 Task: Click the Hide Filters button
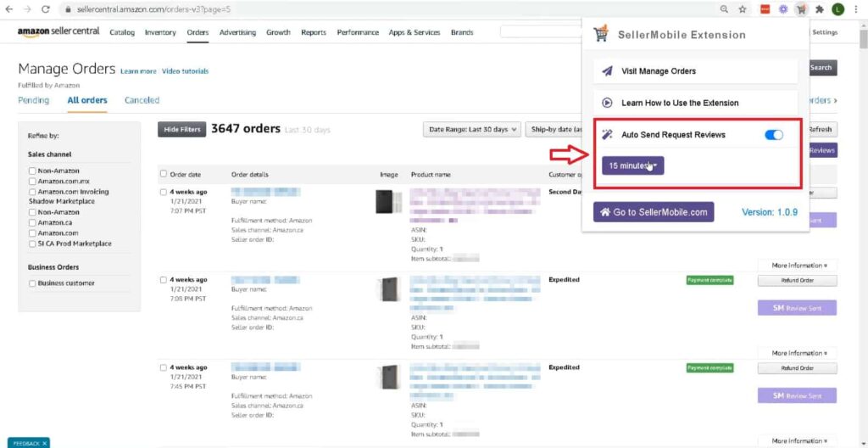click(x=182, y=129)
